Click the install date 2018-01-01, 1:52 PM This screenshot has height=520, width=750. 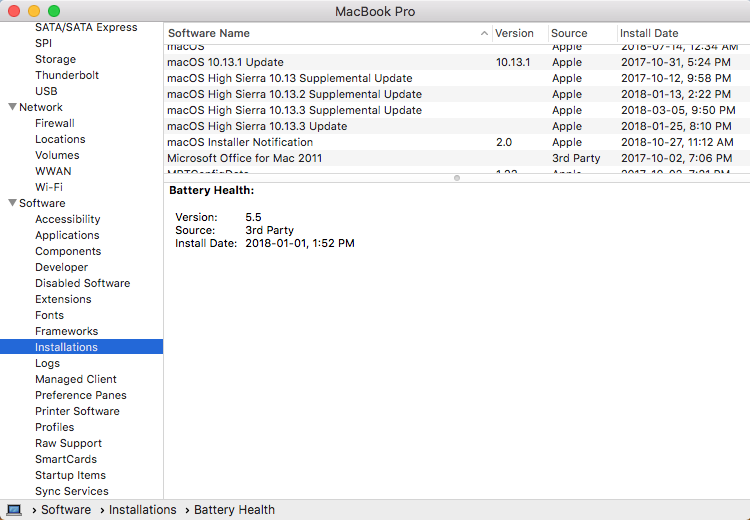click(300, 243)
